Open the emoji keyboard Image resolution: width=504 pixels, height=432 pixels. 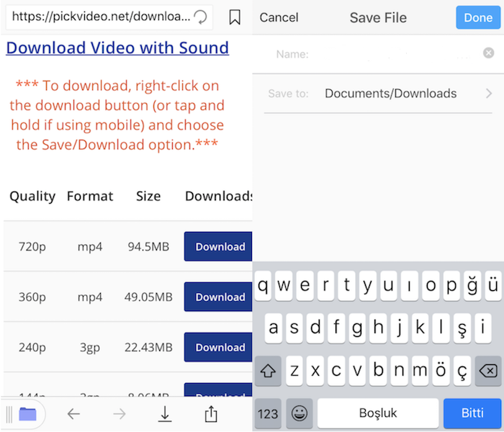300,413
